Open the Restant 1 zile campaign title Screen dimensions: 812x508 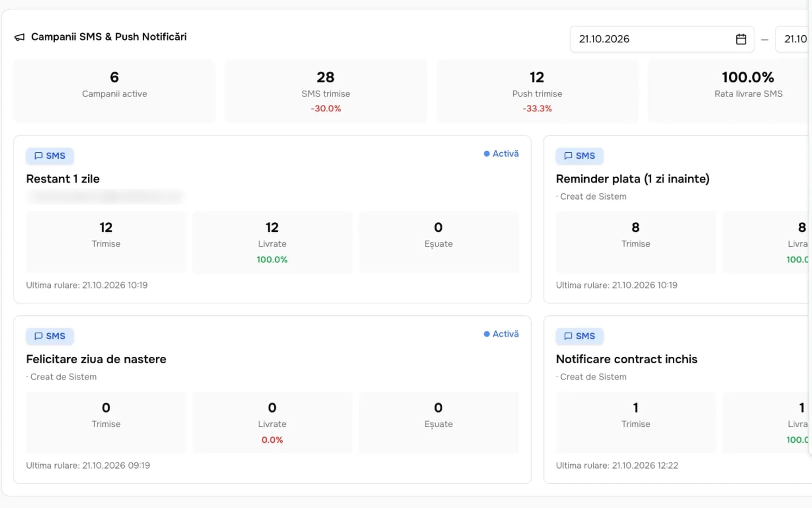[63, 179]
